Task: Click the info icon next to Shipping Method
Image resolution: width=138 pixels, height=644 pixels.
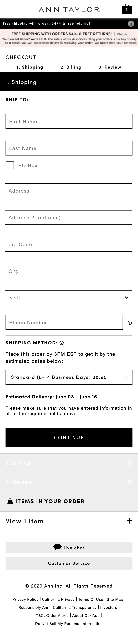Action: point(62,343)
